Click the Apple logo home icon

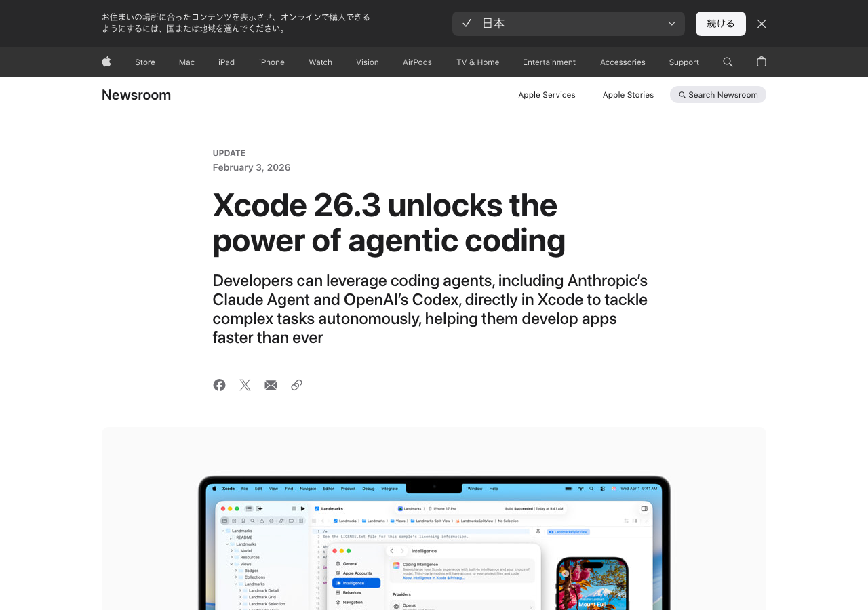106,62
